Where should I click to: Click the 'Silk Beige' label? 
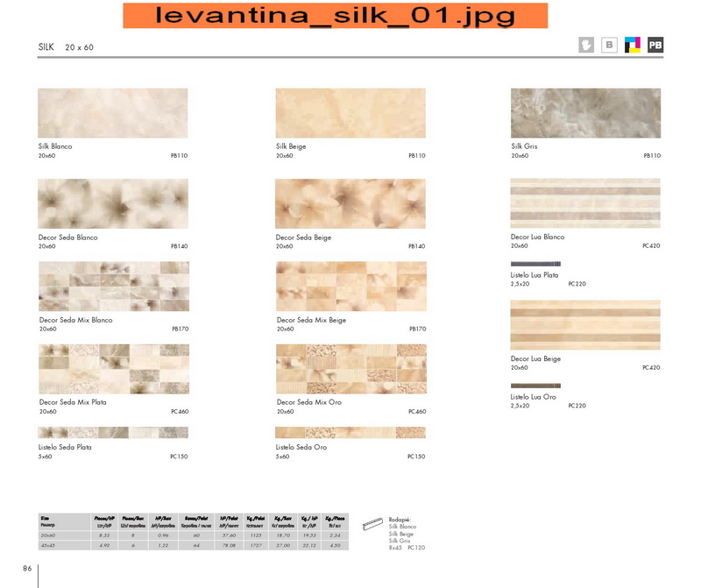[291, 146]
